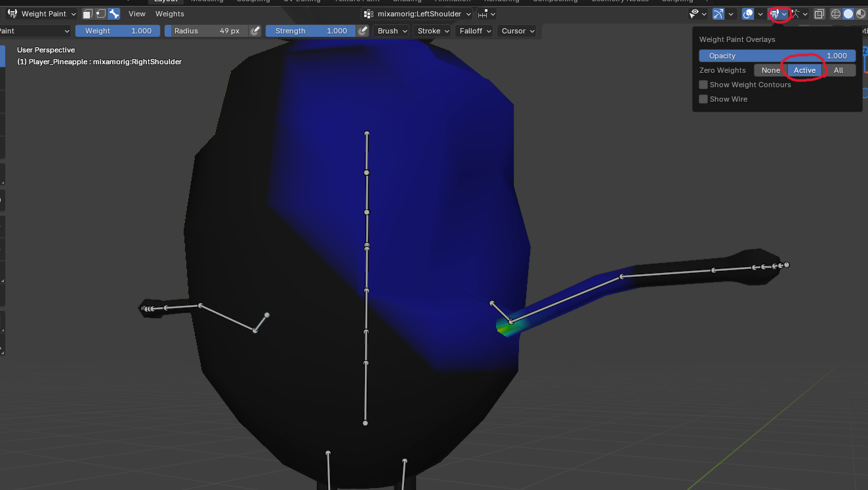Switch to wireframe viewport shading
Image resolution: width=868 pixels, height=490 pixels.
pos(836,14)
